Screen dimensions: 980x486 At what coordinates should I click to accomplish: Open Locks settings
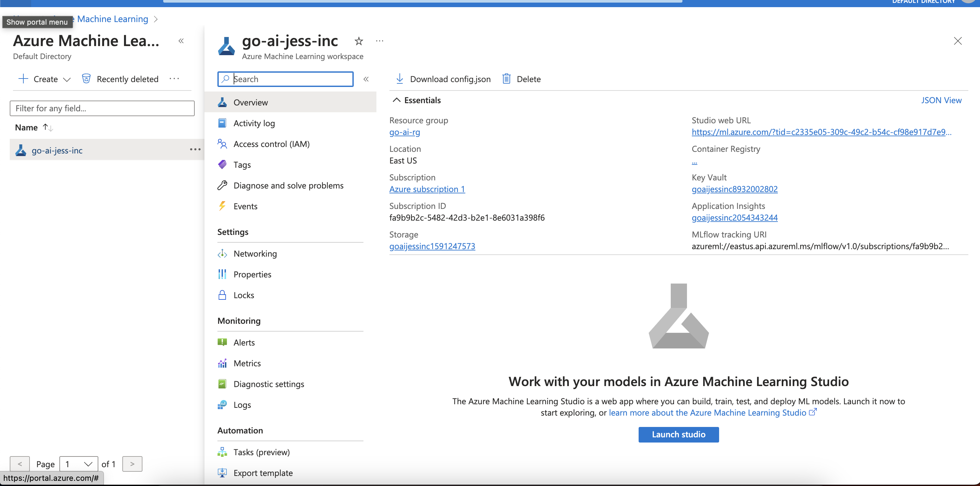pos(243,295)
